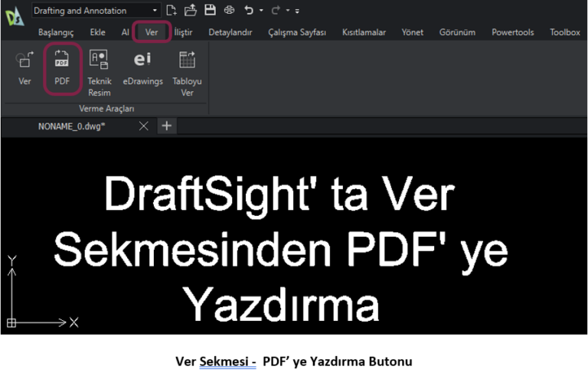The height and width of the screenshot is (373, 588).
Task: Launch eDrawings export
Action: tap(143, 61)
